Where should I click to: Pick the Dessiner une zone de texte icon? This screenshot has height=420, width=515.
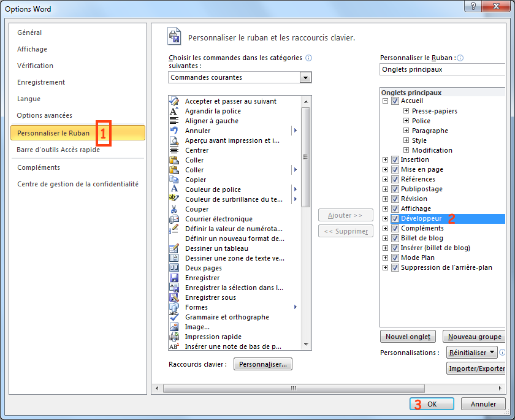(x=174, y=258)
